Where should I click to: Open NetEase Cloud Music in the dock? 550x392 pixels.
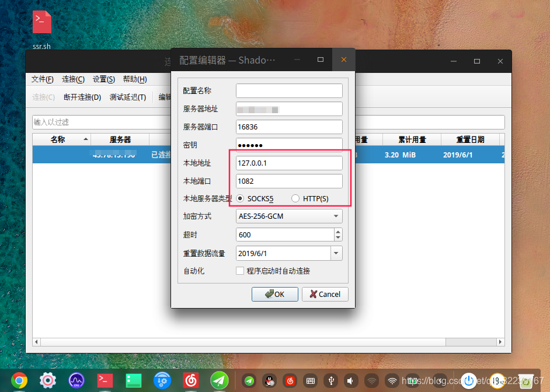tap(190, 380)
